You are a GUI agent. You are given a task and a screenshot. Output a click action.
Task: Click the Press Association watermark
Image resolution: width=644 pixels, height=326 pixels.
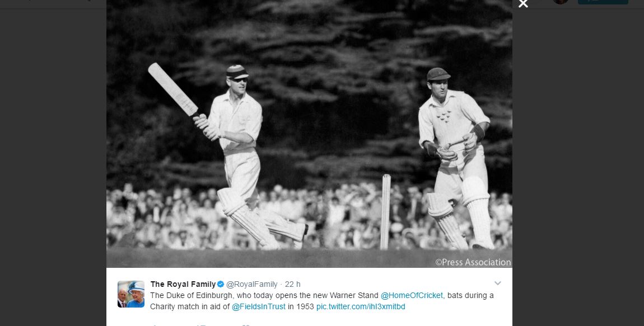473,262
